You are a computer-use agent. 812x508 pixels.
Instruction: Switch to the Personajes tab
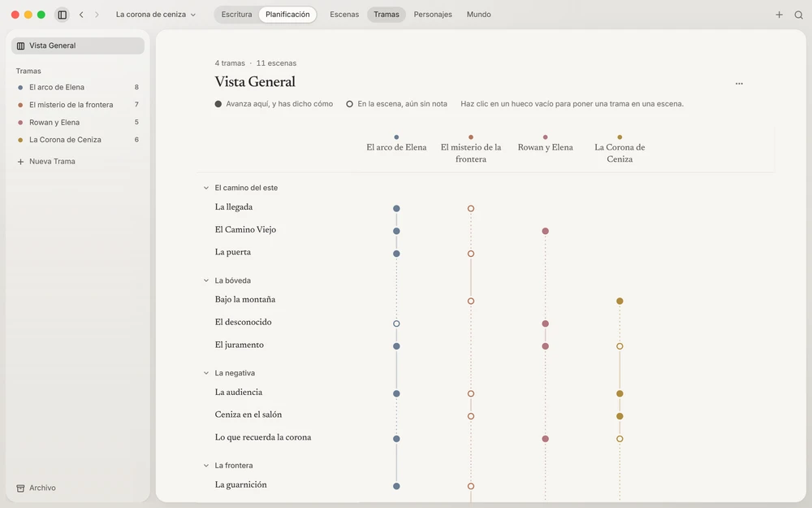point(433,15)
